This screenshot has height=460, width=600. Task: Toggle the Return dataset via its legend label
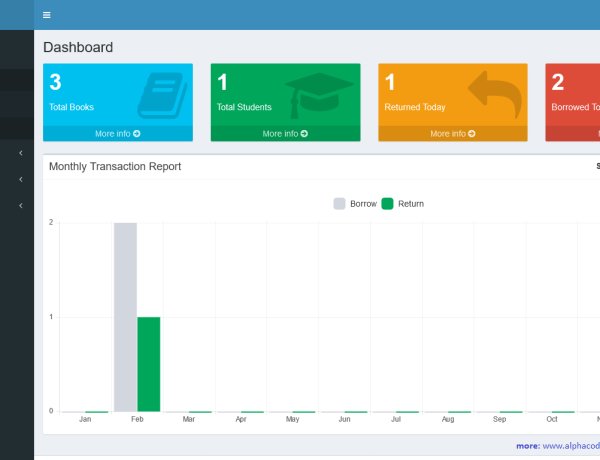tap(411, 204)
